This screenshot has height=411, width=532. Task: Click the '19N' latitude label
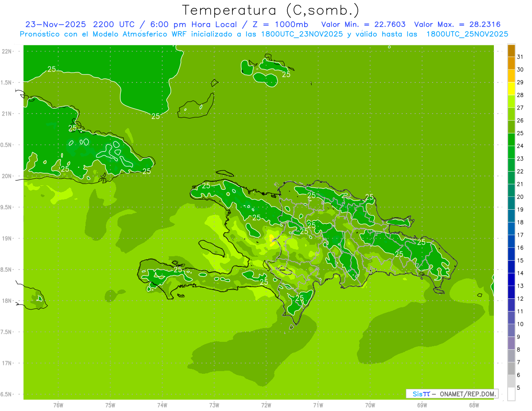tap(7, 239)
